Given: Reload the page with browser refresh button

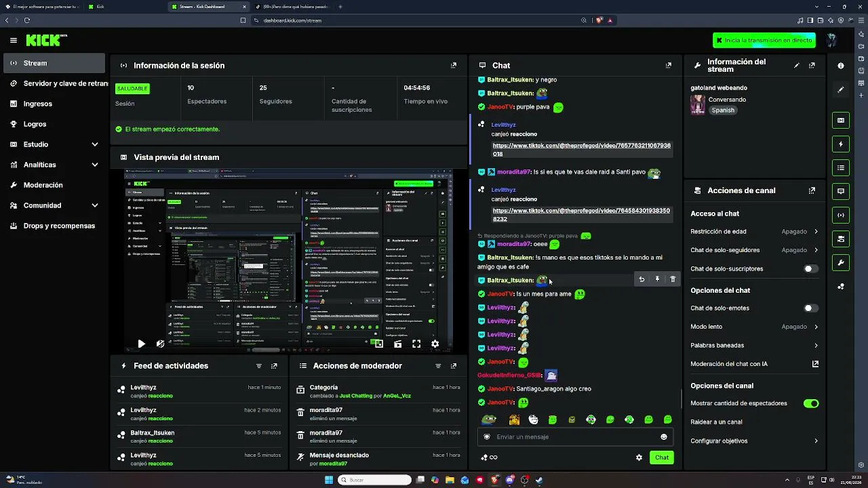Looking at the screenshot, I should point(27,20).
